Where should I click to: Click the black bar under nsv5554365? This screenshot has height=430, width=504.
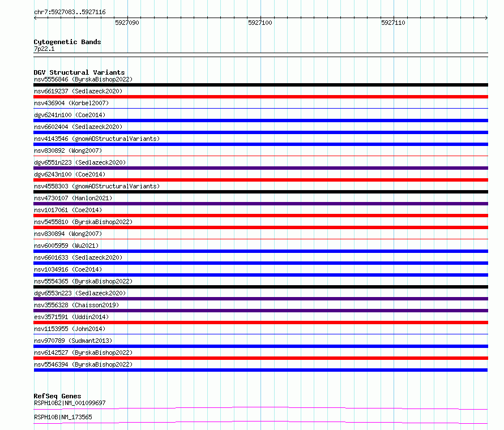(x=260, y=287)
